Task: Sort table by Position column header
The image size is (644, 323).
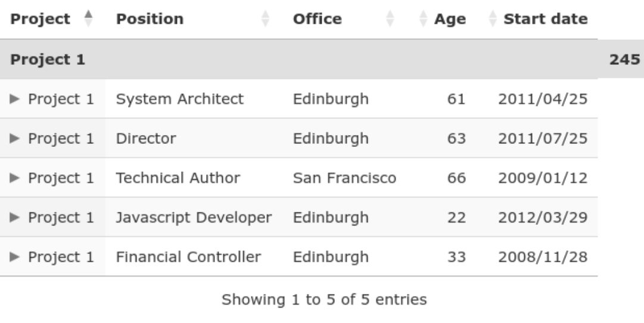Action: (x=150, y=19)
